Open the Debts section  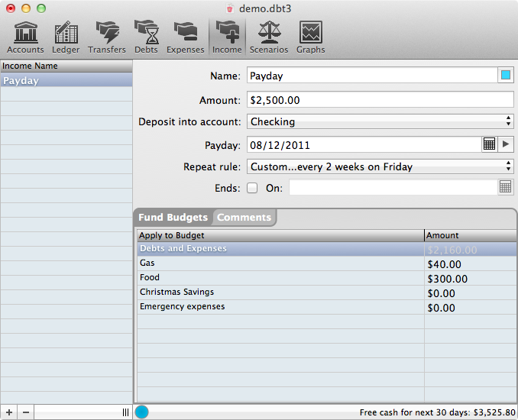tap(146, 37)
